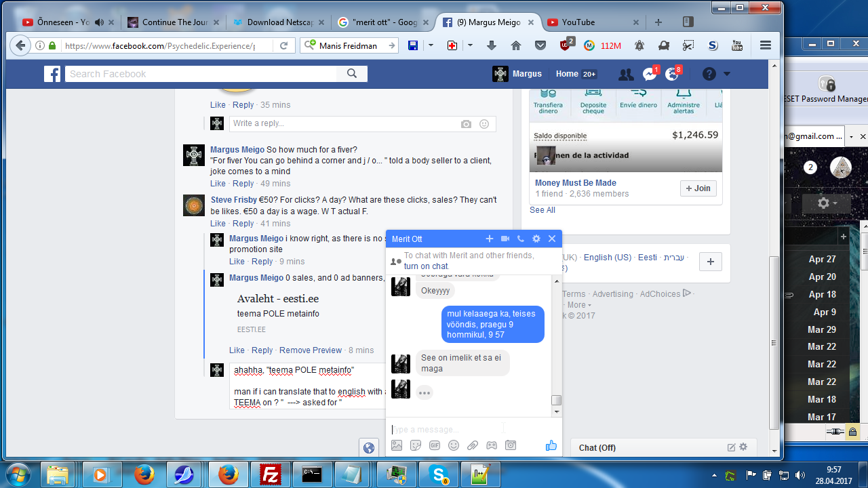Open the Facebook account dropdown arrow
The image size is (868, 488).
coord(726,74)
